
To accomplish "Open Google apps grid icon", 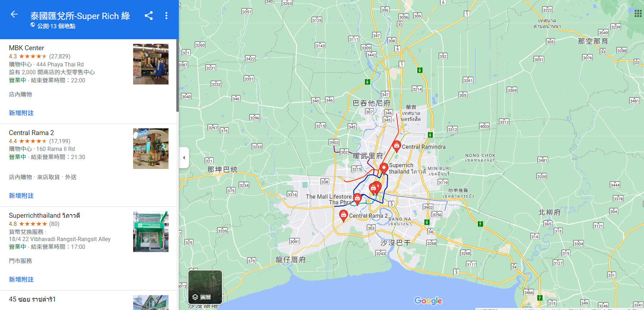I will click(638, 13).
